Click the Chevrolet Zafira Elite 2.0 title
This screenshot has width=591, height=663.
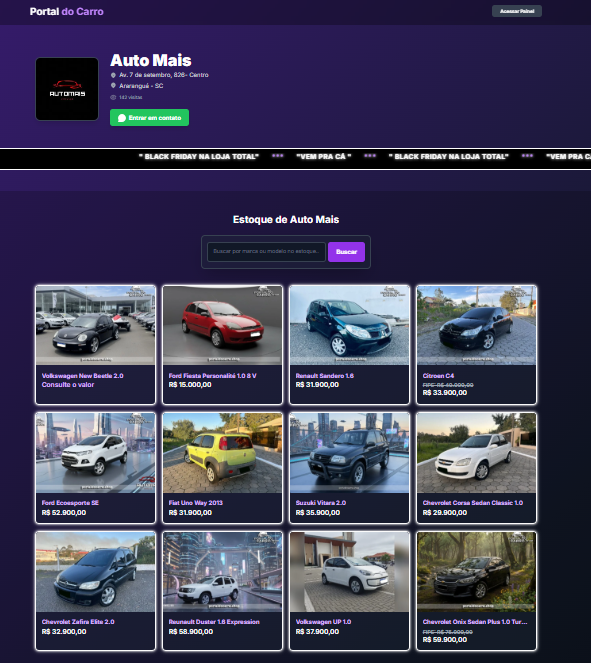point(78,622)
